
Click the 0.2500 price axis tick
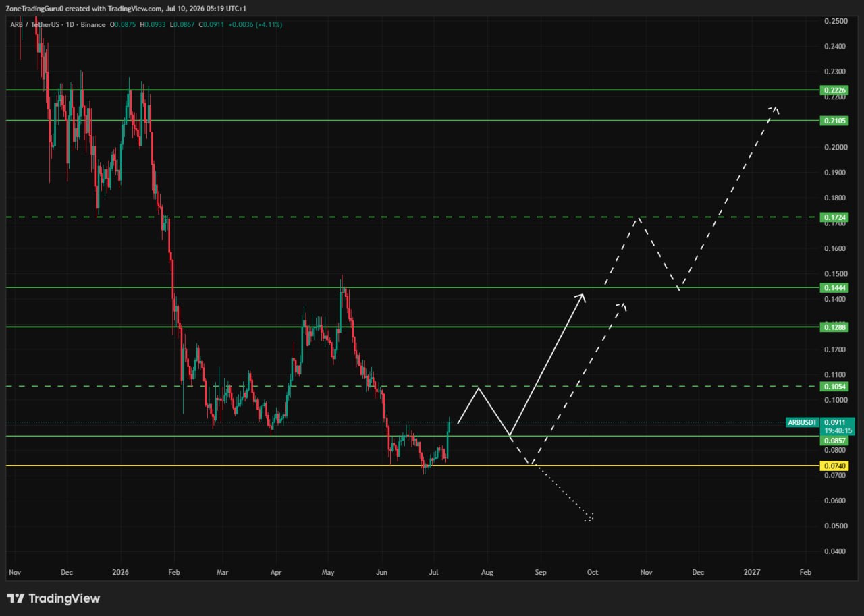(x=834, y=21)
